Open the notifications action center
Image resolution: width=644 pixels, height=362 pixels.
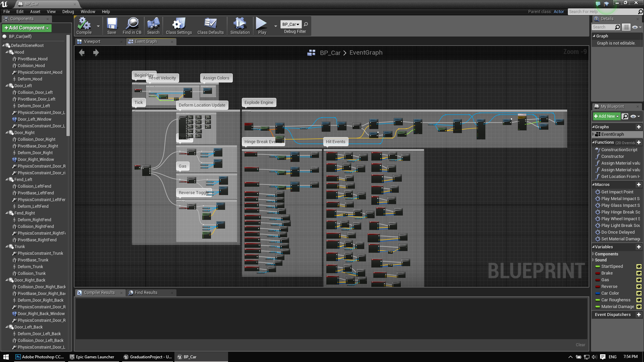tap(603, 357)
